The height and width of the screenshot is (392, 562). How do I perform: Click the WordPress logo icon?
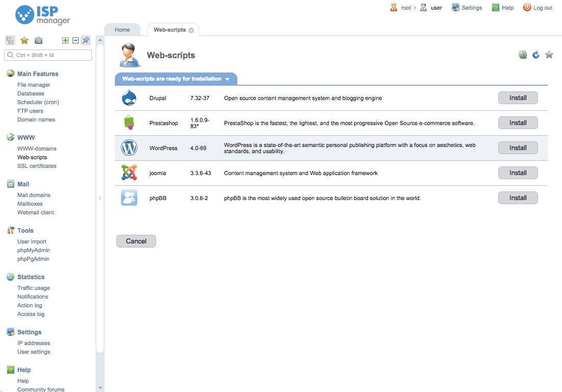point(129,148)
